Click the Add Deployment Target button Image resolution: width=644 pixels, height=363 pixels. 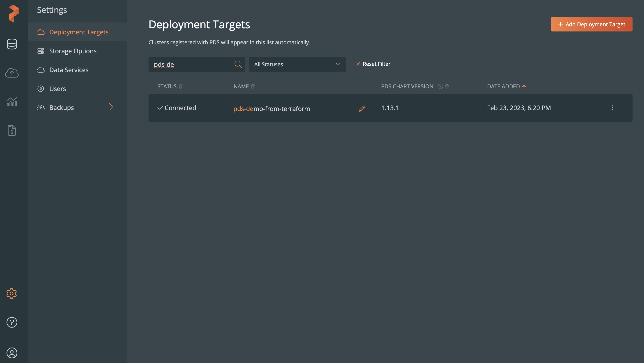point(592,24)
